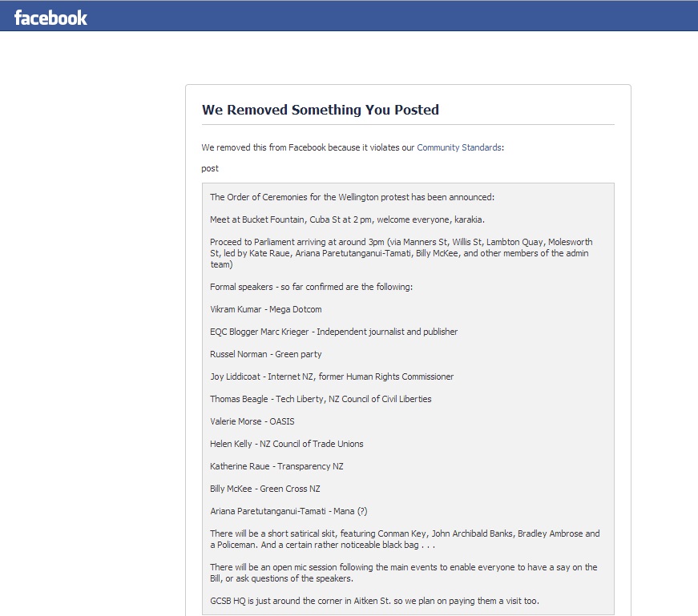The width and height of the screenshot is (698, 616).
Task: Click the 'We Removed Something You Posted' heading
Action: click(x=321, y=110)
